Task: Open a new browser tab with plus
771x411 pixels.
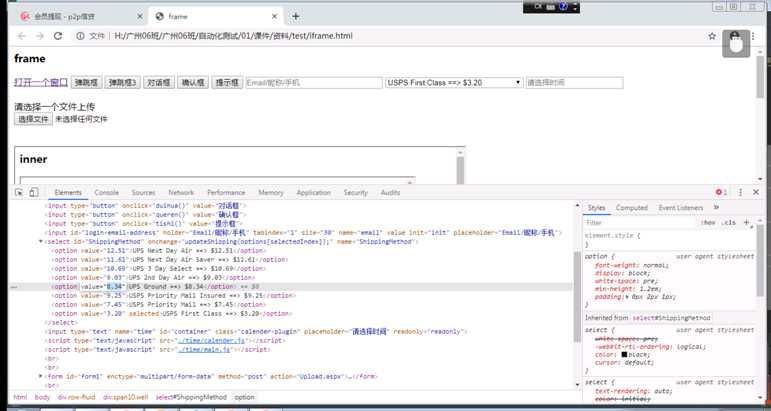Action: (x=296, y=16)
